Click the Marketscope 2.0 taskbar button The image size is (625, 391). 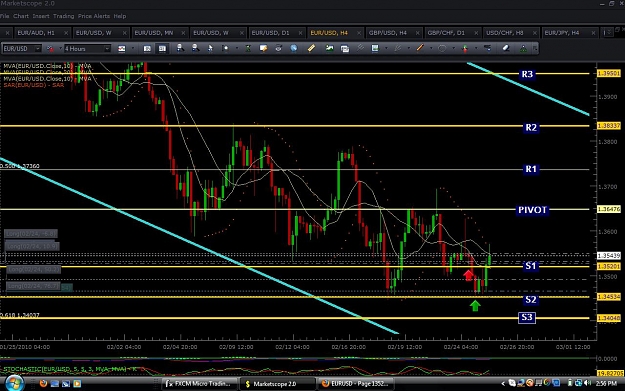tap(277, 383)
